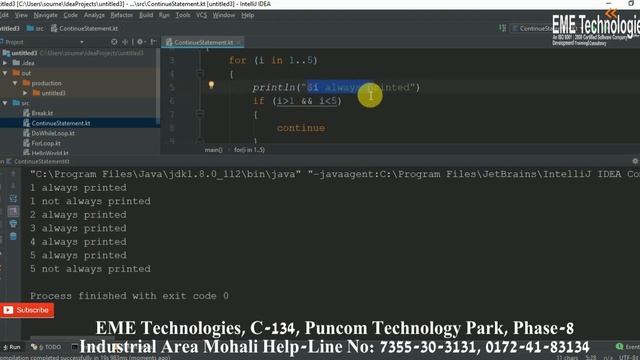Collapse the out folder
Image resolution: width=640 pixels, height=360 pixels.
pos(5,73)
